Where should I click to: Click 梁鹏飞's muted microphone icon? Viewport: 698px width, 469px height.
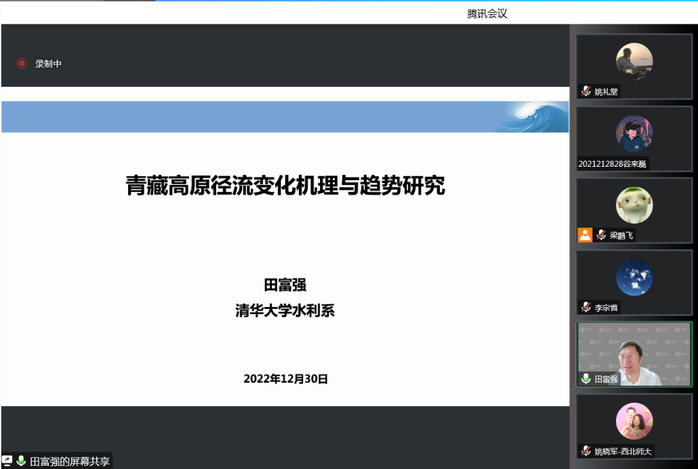click(x=602, y=235)
